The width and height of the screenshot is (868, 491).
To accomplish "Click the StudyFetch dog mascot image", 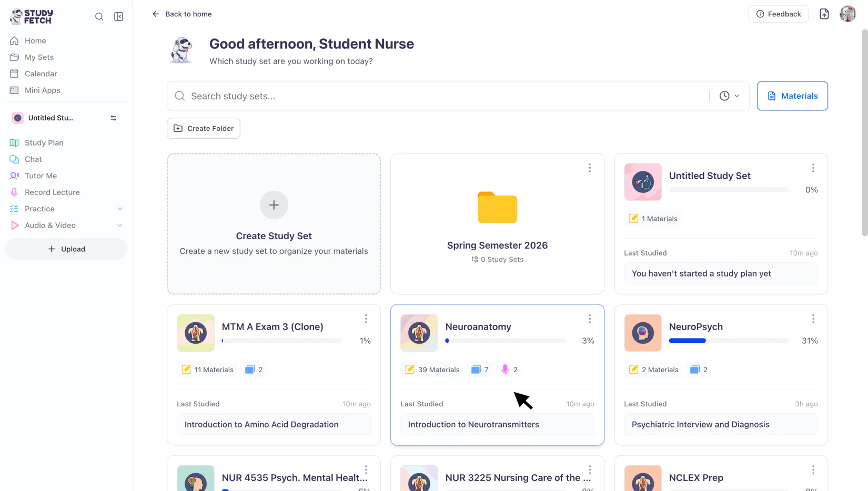I will [x=181, y=50].
